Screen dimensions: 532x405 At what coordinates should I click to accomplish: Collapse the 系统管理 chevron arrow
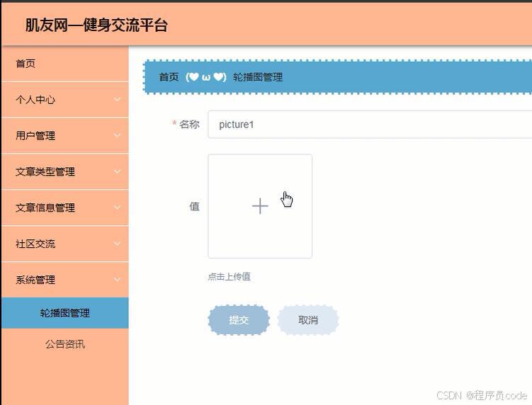pos(117,280)
